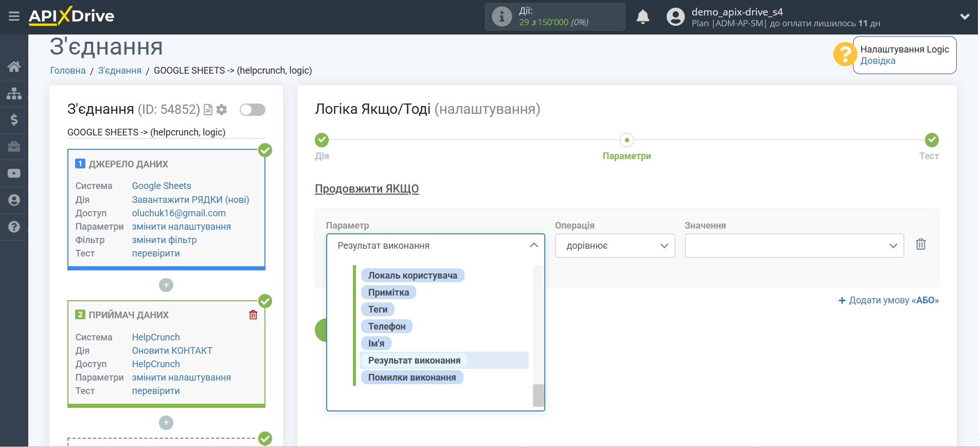Select Телефон option
The width and height of the screenshot is (980, 447).
tap(387, 326)
